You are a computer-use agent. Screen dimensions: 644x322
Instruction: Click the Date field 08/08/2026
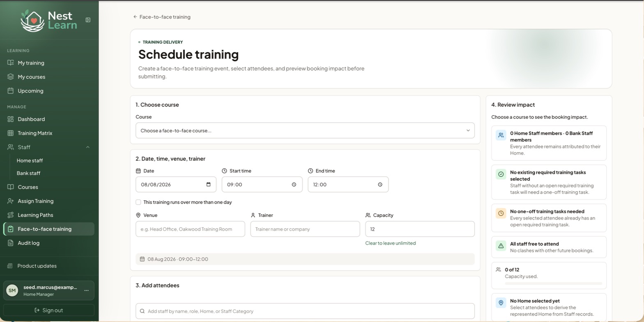pos(176,185)
